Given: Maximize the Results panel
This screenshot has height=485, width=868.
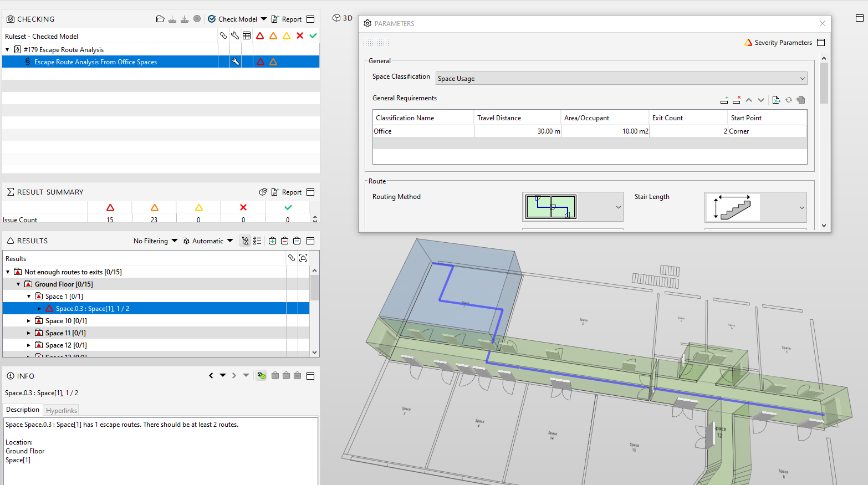Looking at the screenshot, I should [310, 241].
